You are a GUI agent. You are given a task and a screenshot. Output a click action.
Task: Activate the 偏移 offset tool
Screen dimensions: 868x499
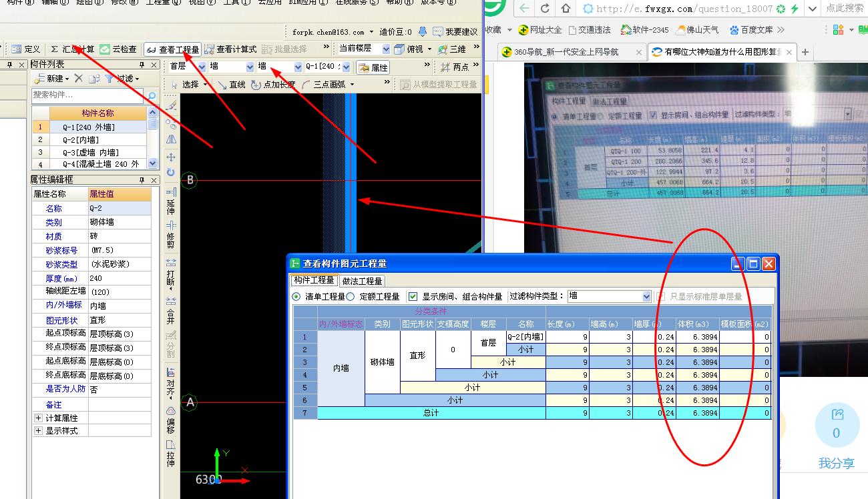point(171,420)
